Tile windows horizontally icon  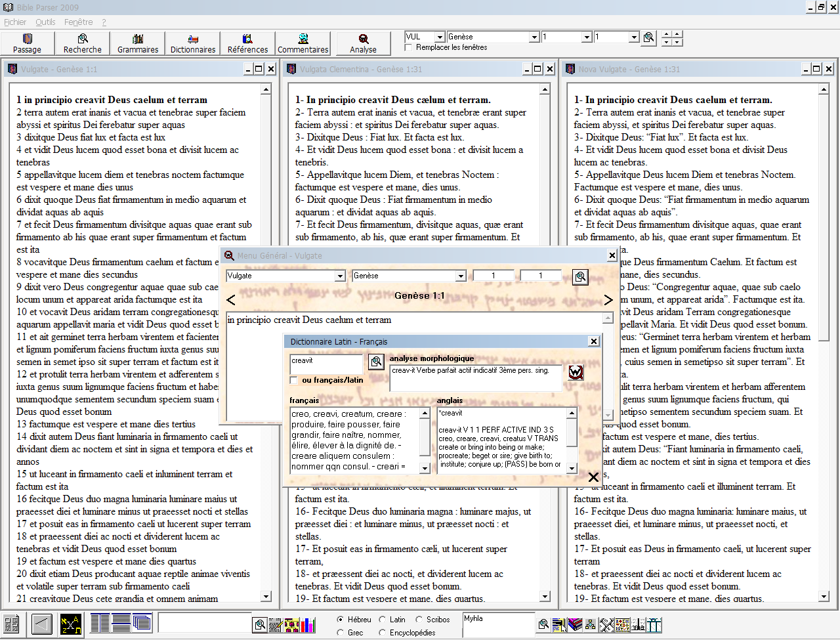point(121,622)
